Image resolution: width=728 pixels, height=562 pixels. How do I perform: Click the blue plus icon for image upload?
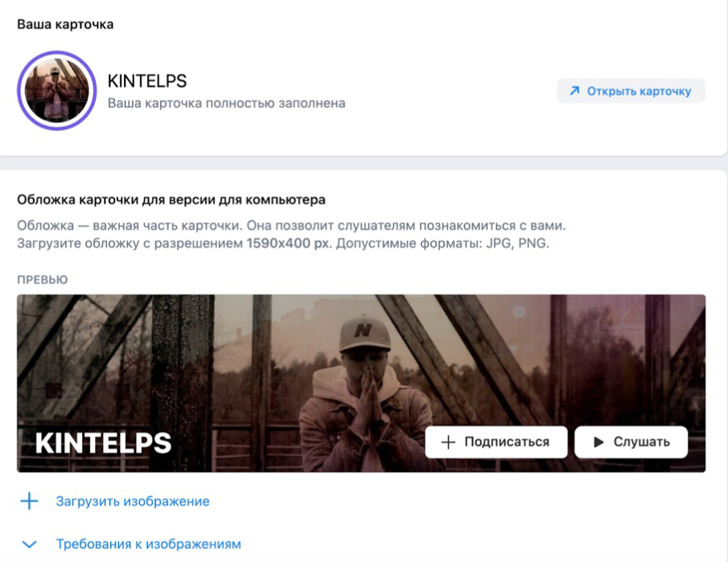pyautogui.click(x=29, y=501)
